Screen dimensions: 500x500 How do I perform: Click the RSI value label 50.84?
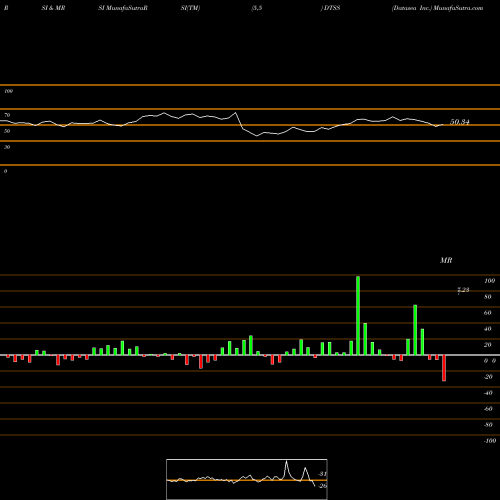(x=460, y=122)
